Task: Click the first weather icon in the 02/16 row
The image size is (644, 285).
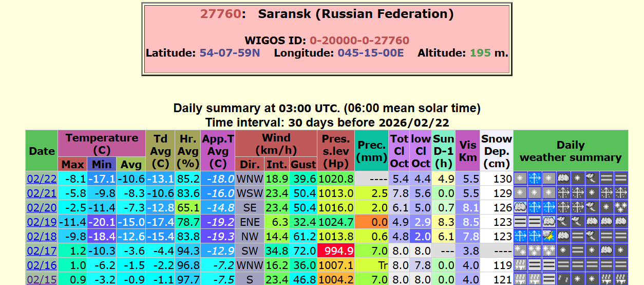Action: pos(521,265)
